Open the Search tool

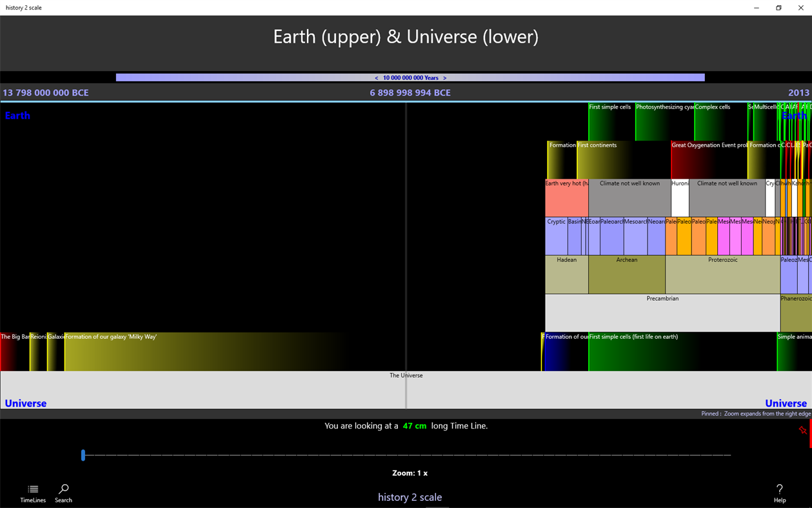pyautogui.click(x=63, y=493)
